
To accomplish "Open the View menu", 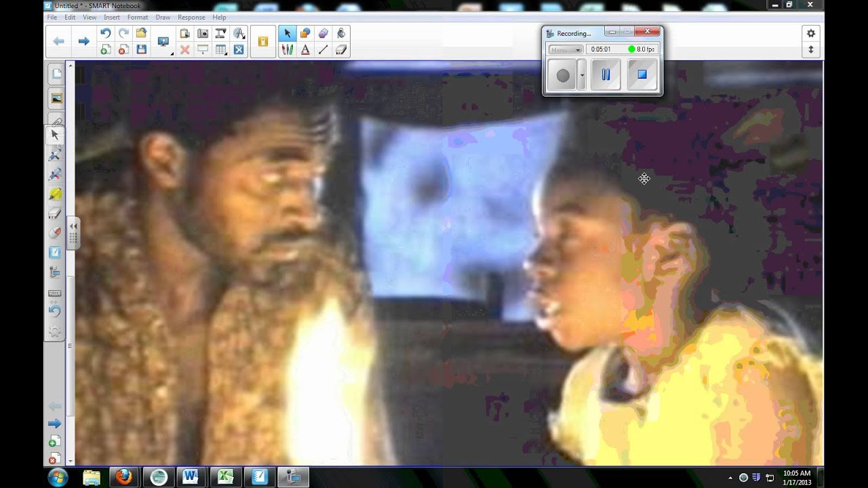I will 90,17.
